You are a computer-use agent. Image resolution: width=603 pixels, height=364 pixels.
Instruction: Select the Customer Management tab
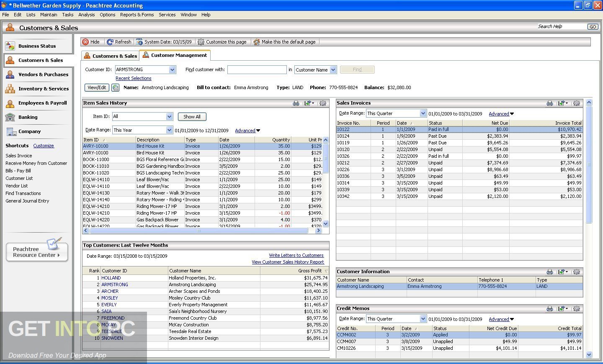coord(175,55)
